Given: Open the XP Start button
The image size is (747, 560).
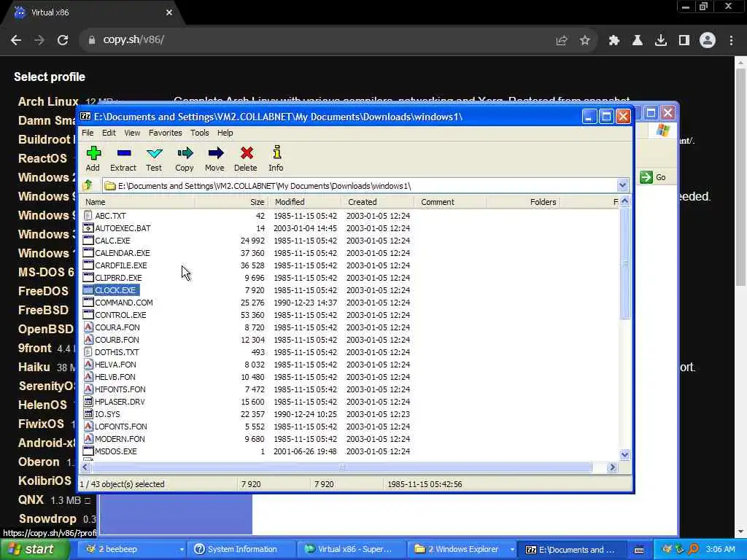Looking at the screenshot, I should pos(35,549).
